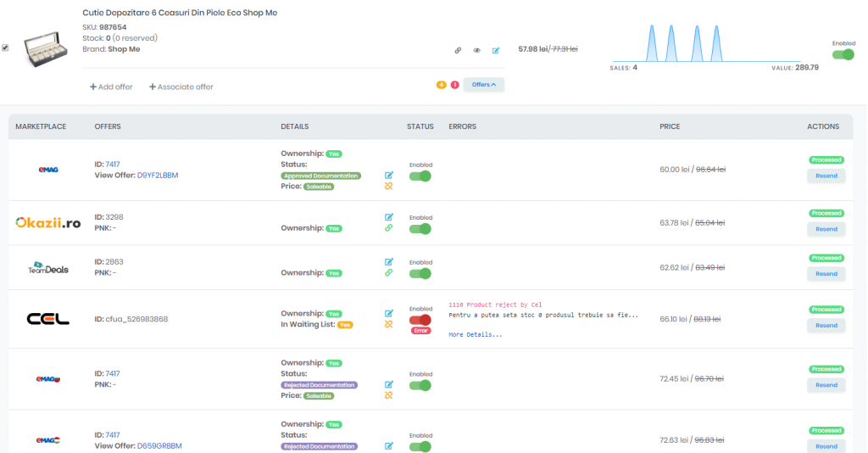Resend the Okazii.ro offer
The image size is (868, 453).
(826, 229)
